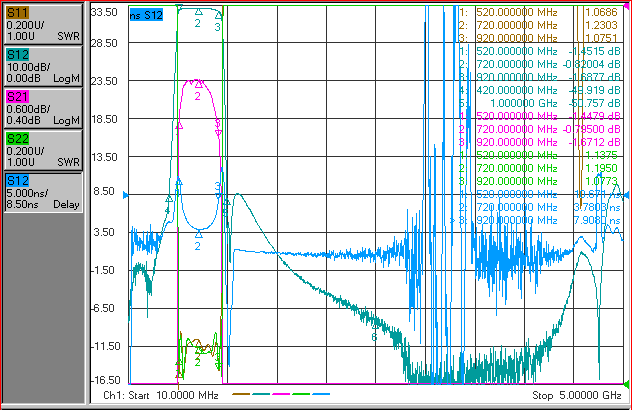The image size is (632, 410).
Task: Click magenta marker 2 at S21 peak
Action: pos(198,84)
